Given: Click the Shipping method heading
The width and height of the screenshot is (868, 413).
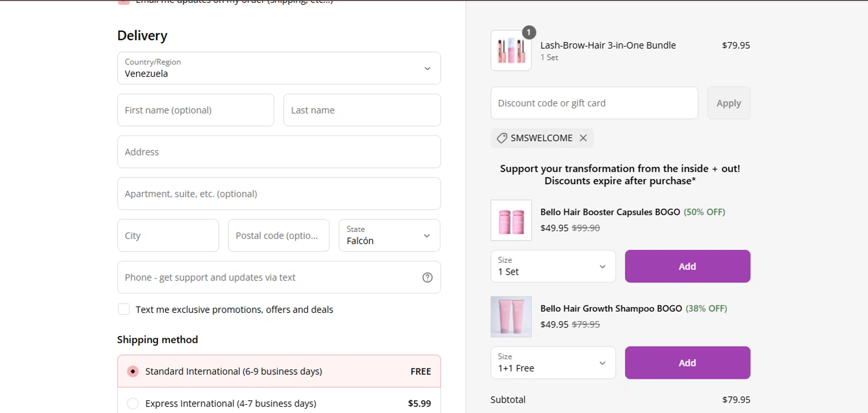Looking at the screenshot, I should point(157,340).
